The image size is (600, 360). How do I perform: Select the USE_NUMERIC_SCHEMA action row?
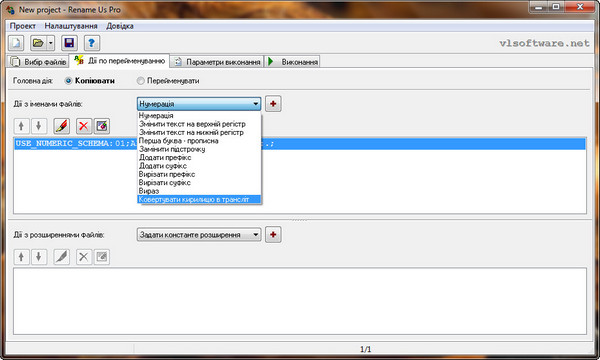[300, 143]
